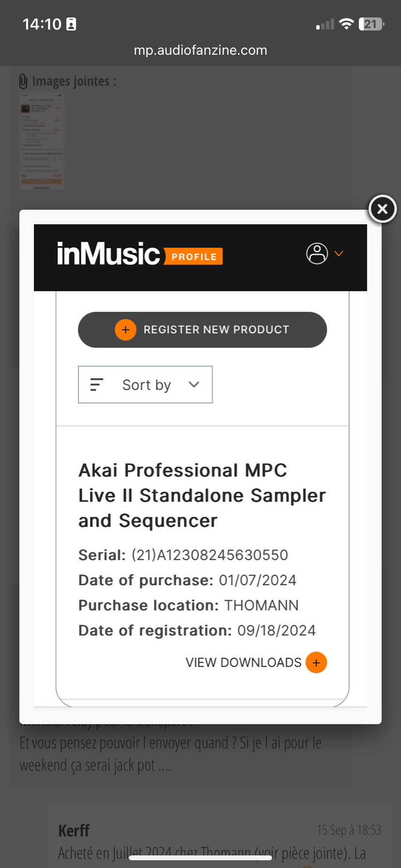Click the orange PROFILE badge
Viewport: 401px width, 868px height.
(x=194, y=257)
